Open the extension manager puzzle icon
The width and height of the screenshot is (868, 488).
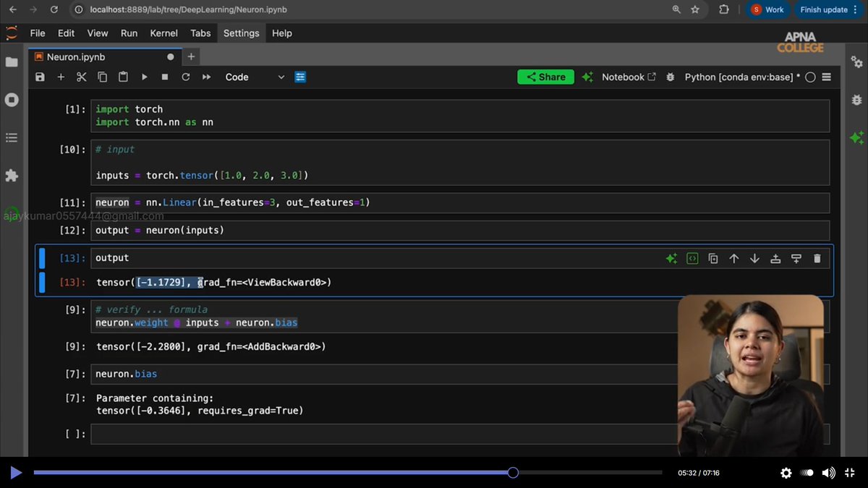point(12,175)
